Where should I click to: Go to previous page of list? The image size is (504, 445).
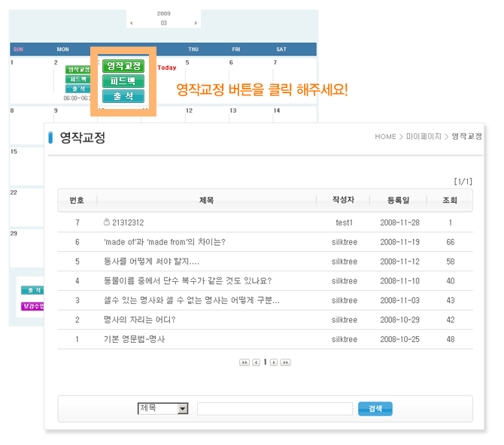coord(256,362)
